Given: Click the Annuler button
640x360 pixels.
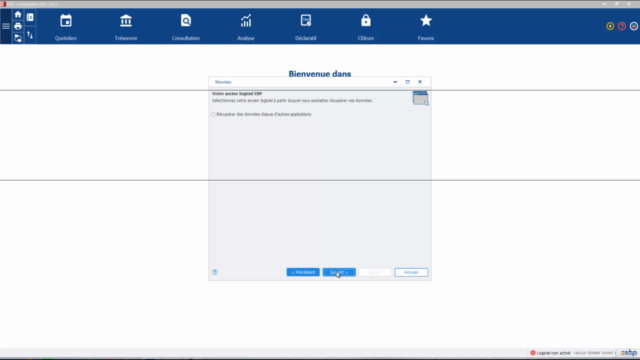Looking at the screenshot, I should (x=411, y=272).
